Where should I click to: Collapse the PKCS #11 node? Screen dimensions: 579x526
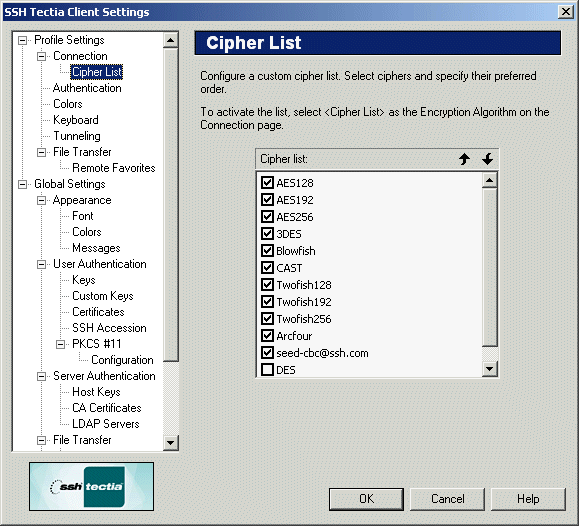pyautogui.click(x=60, y=344)
